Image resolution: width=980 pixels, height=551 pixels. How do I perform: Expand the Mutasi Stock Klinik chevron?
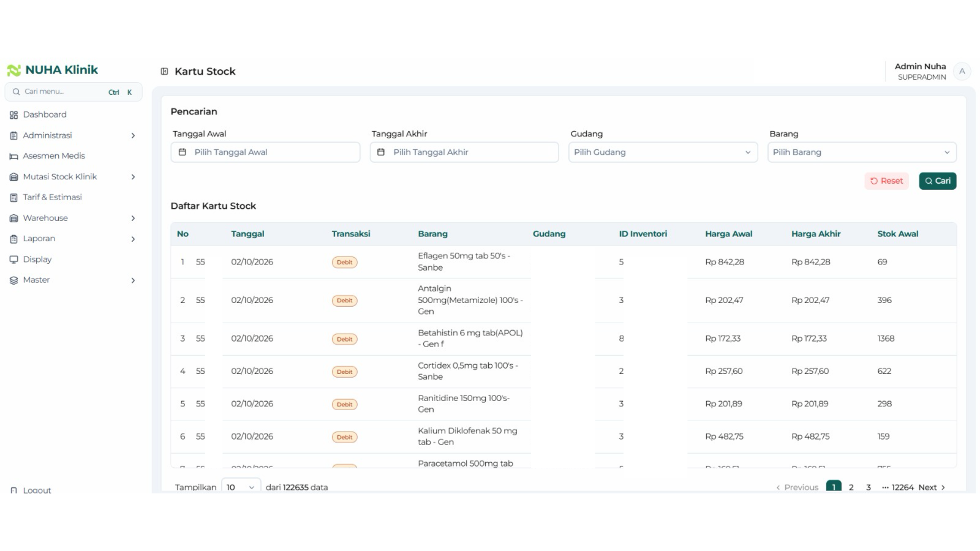coord(133,177)
